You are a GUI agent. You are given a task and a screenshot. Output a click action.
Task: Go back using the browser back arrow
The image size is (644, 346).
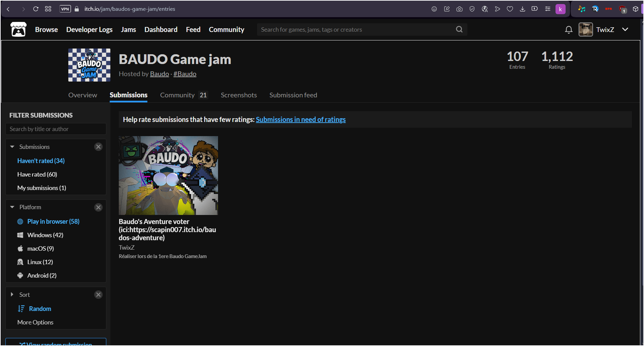click(8, 9)
